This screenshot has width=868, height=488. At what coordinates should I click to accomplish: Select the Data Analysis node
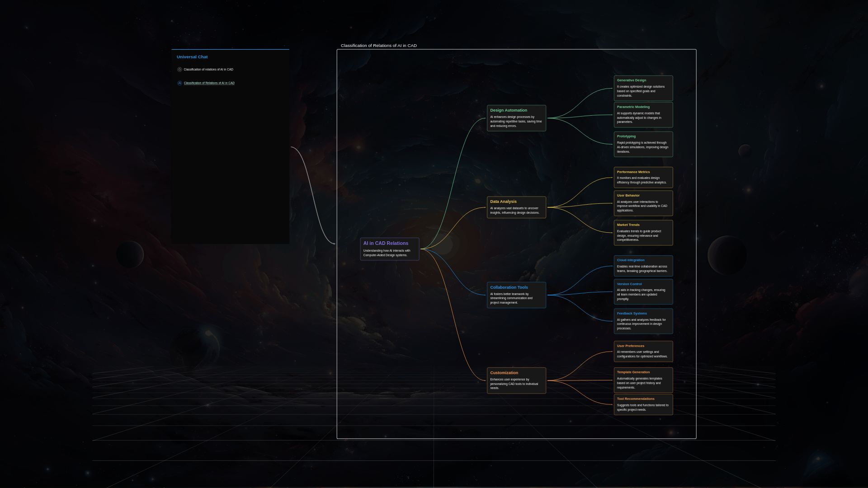516,207
